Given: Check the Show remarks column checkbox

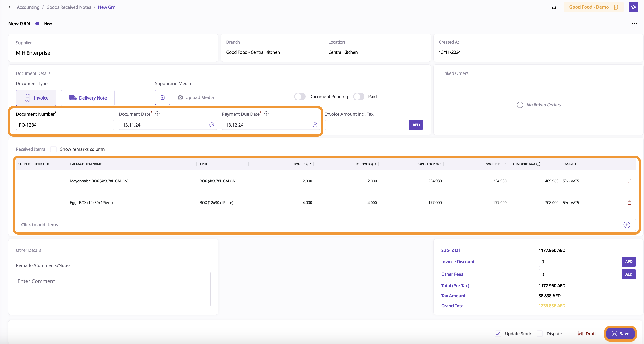Looking at the screenshot, I should 53,149.
